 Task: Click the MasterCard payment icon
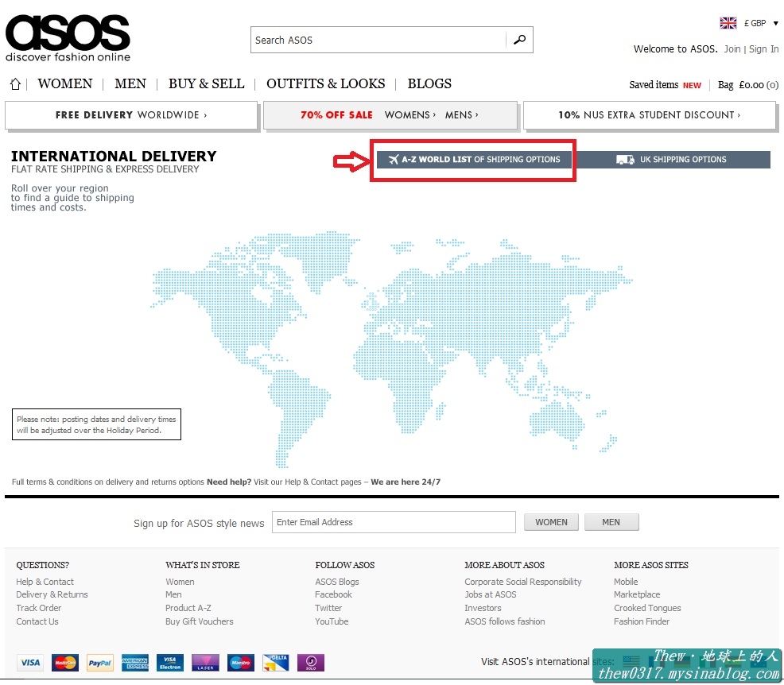point(65,663)
